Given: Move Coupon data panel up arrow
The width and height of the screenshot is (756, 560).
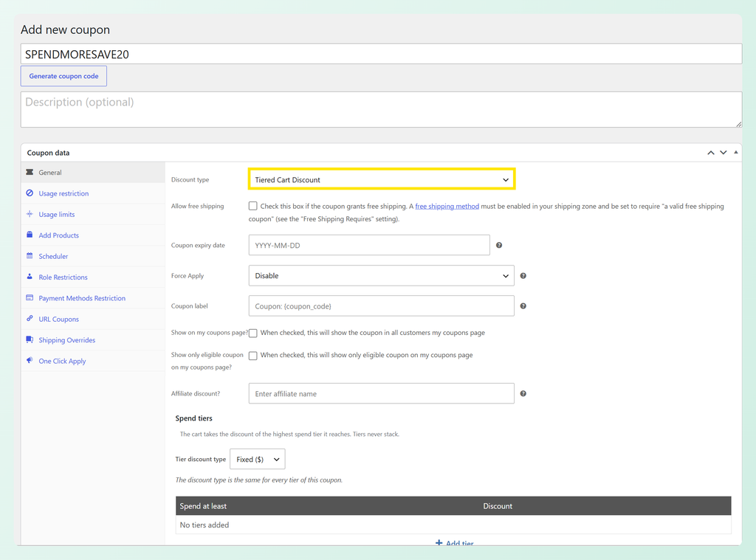Looking at the screenshot, I should coord(711,153).
